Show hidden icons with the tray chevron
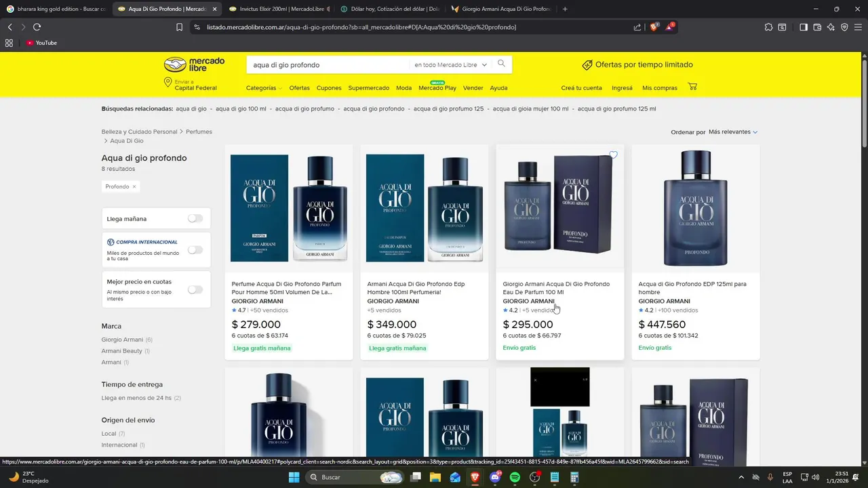Image resolution: width=868 pixels, height=488 pixels. click(742, 477)
